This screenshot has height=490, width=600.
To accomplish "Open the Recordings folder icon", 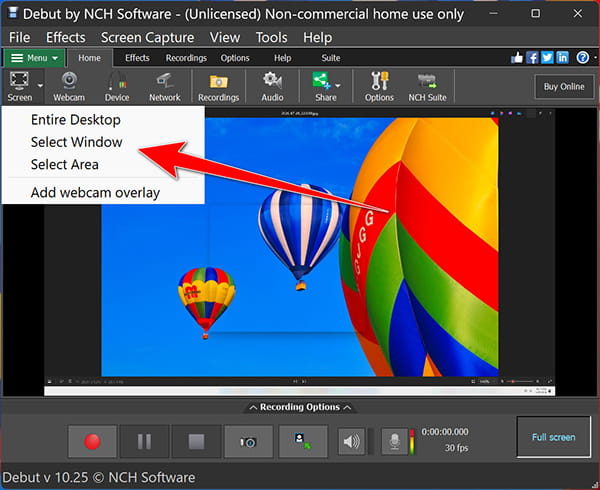I will [218, 86].
